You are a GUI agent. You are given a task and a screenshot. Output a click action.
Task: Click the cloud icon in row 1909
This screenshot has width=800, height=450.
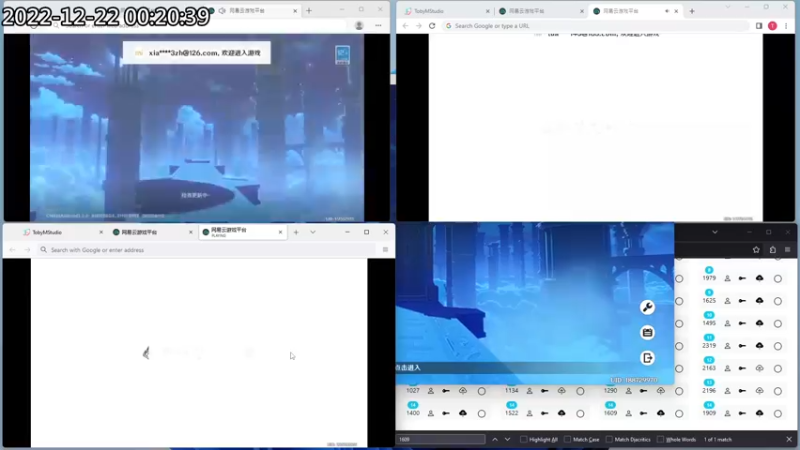(x=760, y=413)
